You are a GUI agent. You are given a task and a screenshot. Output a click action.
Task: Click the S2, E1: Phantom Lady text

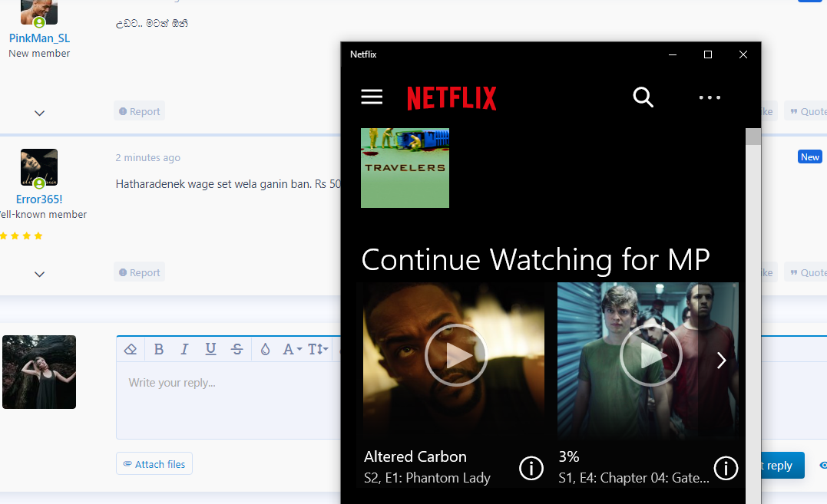click(x=427, y=478)
